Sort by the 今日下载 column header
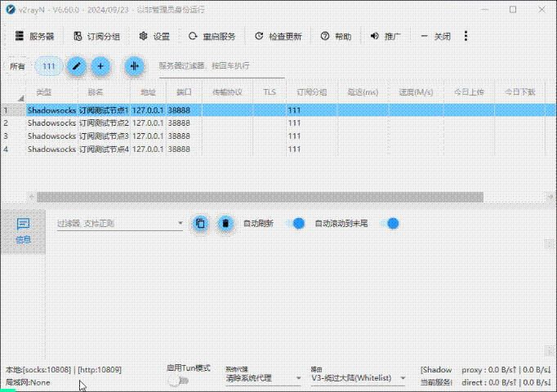The height and width of the screenshot is (392, 557). (x=519, y=92)
